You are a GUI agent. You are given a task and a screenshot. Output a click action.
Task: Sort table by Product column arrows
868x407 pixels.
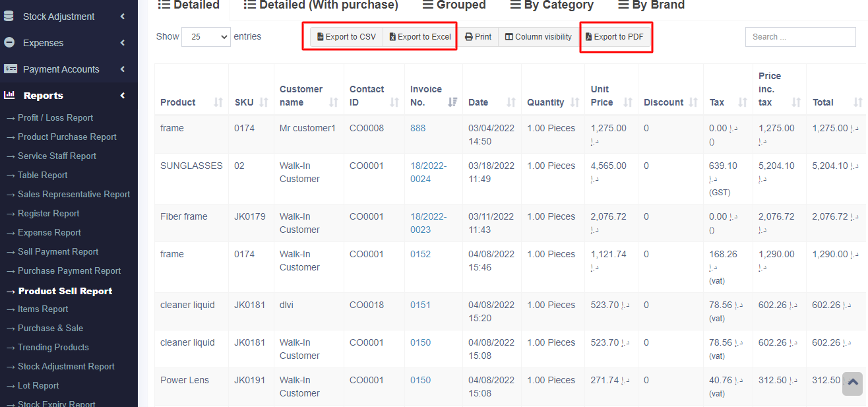219,102
